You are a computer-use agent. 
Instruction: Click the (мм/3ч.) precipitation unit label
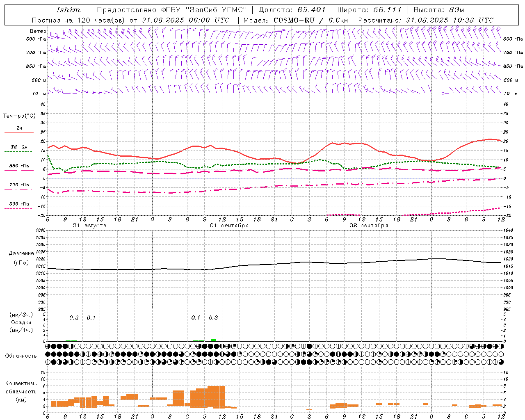point(21,315)
